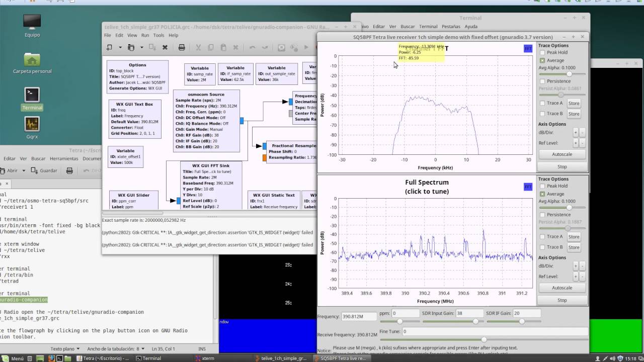Screen dimensions: 644x362
Task: Click the Save As icon in GNU Radio toolbar
Action: coord(152,47)
